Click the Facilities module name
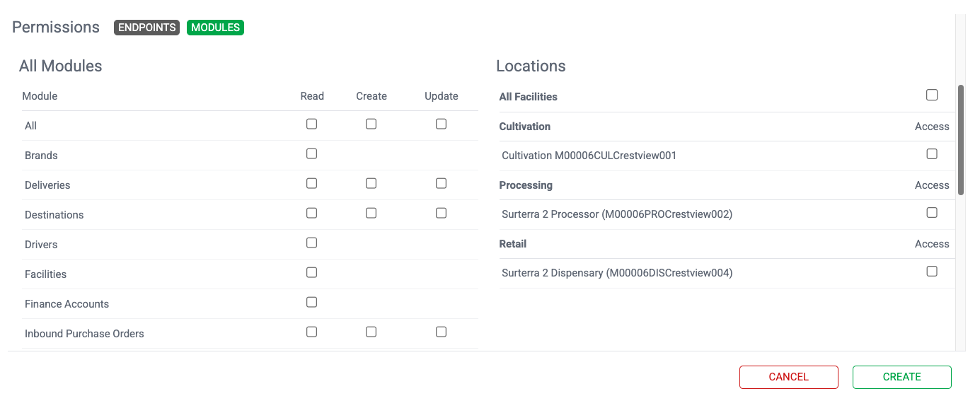This screenshot has height=396, width=980. [x=45, y=274]
